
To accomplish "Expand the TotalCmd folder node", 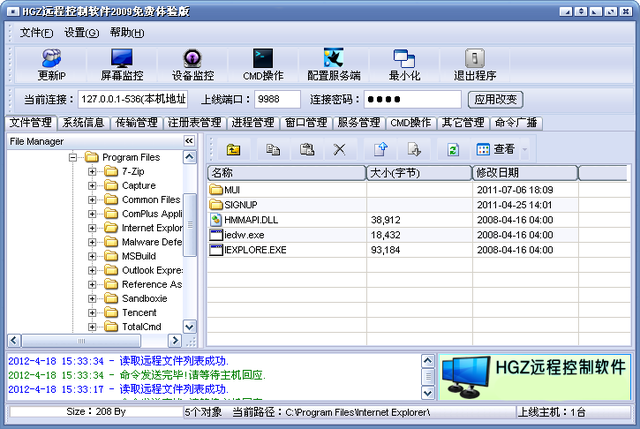I will tap(92, 327).
